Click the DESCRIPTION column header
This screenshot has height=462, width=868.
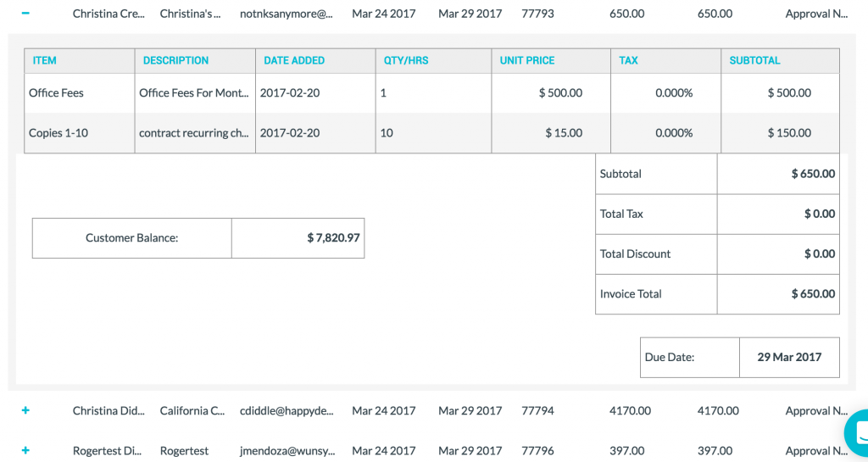pyautogui.click(x=175, y=61)
